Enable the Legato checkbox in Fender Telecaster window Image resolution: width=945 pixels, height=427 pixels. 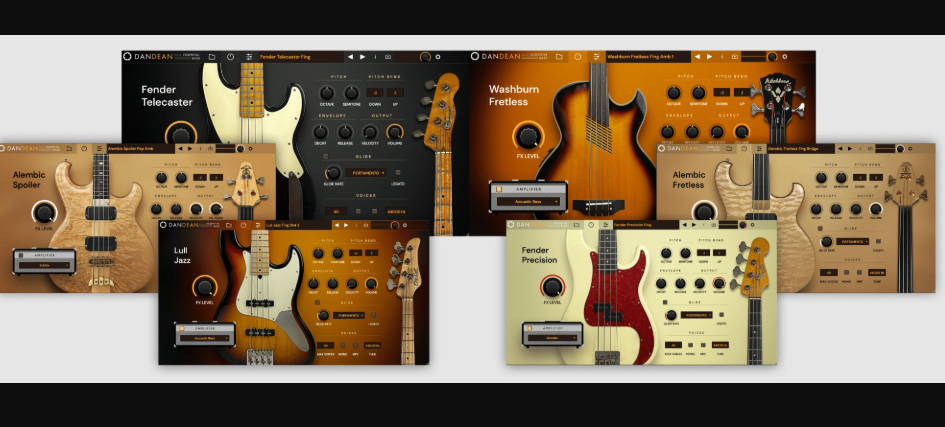pyautogui.click(x=398, y=172)
